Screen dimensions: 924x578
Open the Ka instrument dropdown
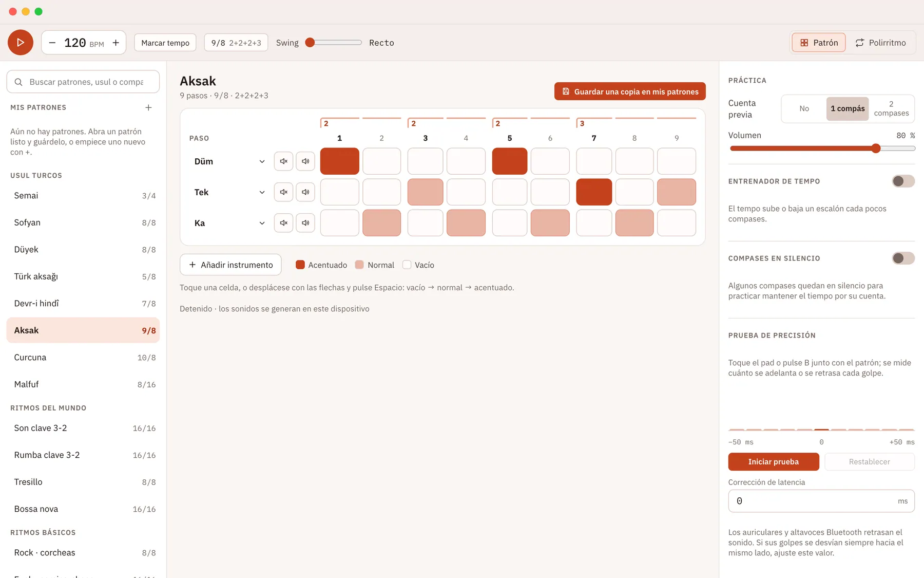[229, 223]
